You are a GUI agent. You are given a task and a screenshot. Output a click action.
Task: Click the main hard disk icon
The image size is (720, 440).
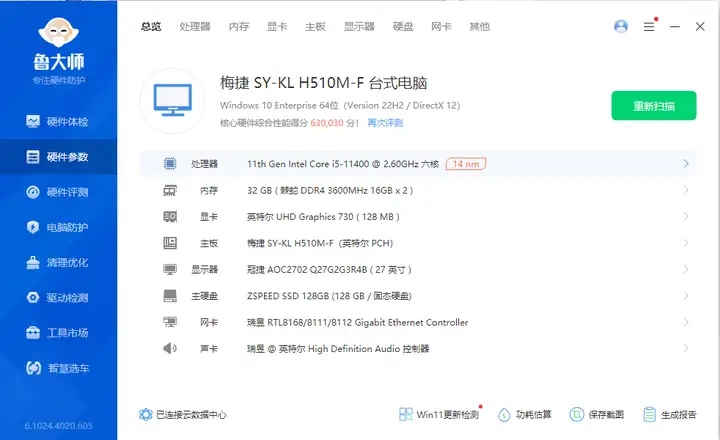coord(170,296)
